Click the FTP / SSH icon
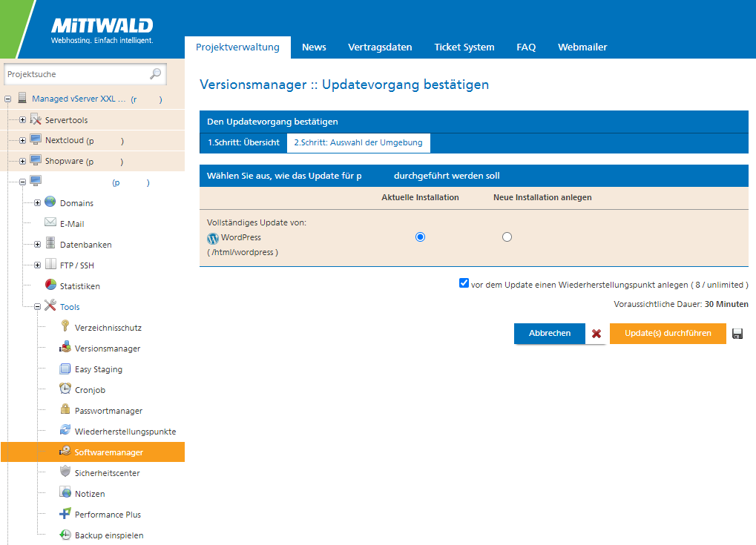 pos(50,264)
